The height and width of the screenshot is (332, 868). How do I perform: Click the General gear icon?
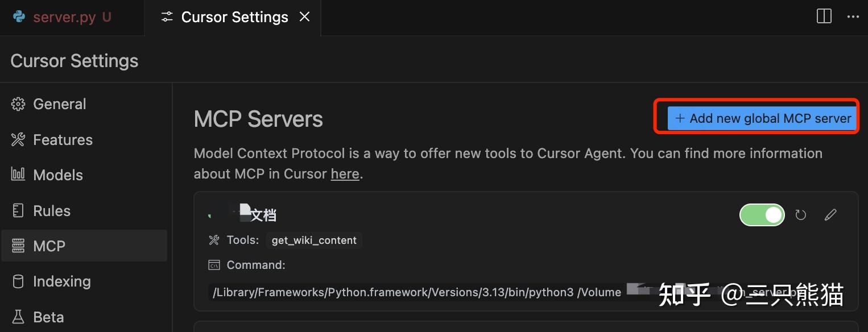18,104
